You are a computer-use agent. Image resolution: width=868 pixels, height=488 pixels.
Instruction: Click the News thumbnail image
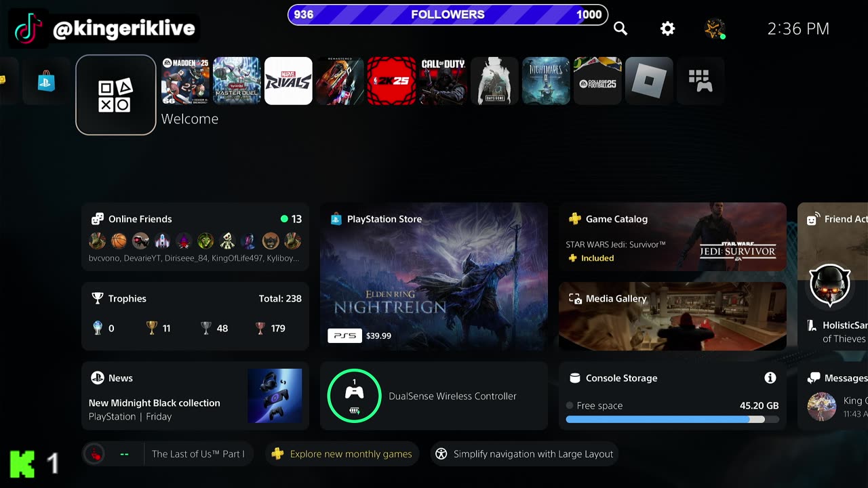pyautogui.click(x=275, y=396)
